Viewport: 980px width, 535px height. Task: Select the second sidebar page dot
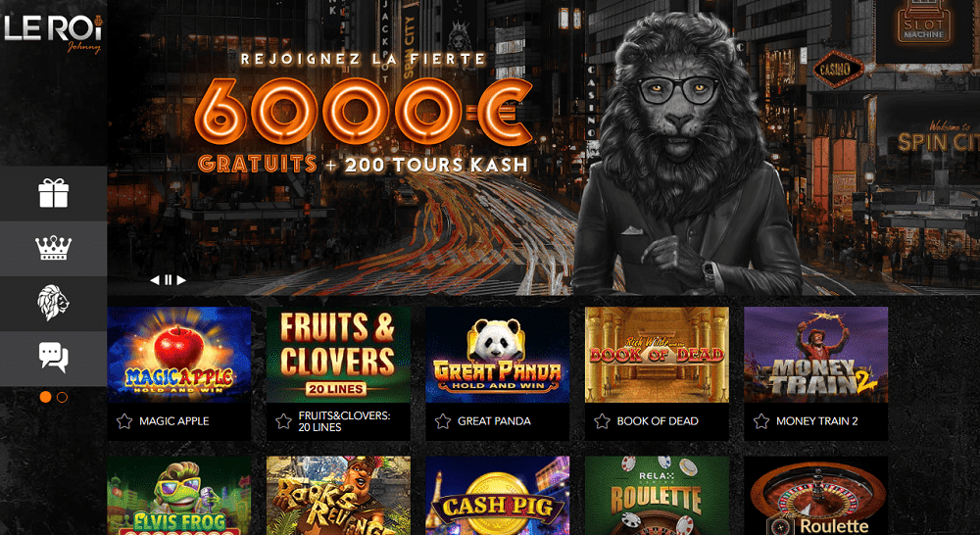point(62,397)
